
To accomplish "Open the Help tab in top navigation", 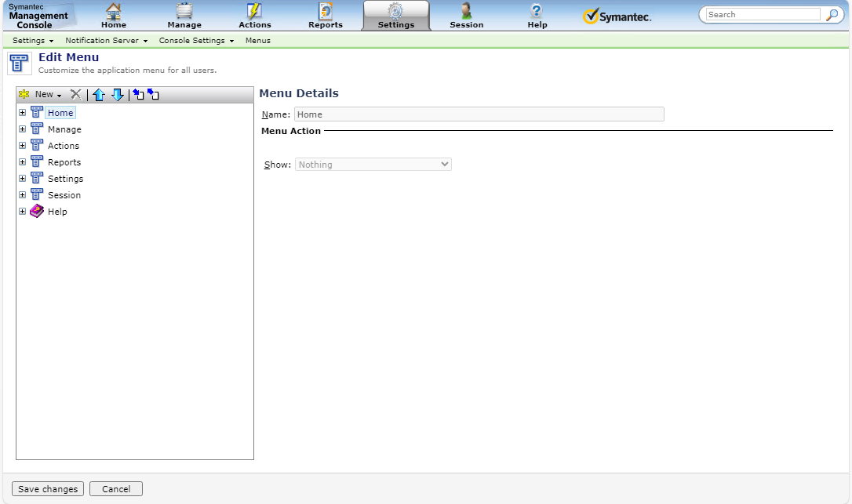I will point(537,16).
